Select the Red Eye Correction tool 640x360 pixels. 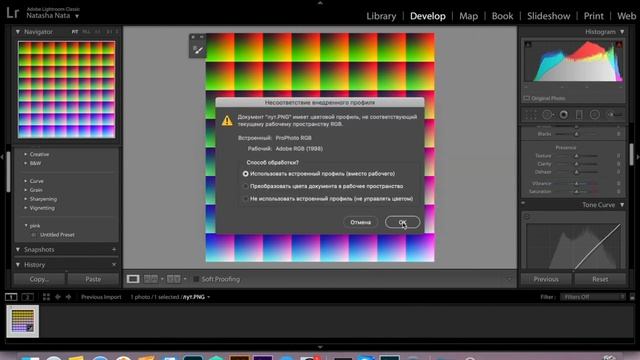pos(564,115)
